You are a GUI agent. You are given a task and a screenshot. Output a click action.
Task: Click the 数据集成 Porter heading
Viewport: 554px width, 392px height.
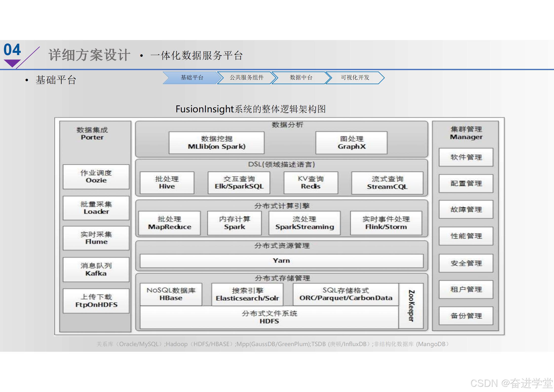92,134
